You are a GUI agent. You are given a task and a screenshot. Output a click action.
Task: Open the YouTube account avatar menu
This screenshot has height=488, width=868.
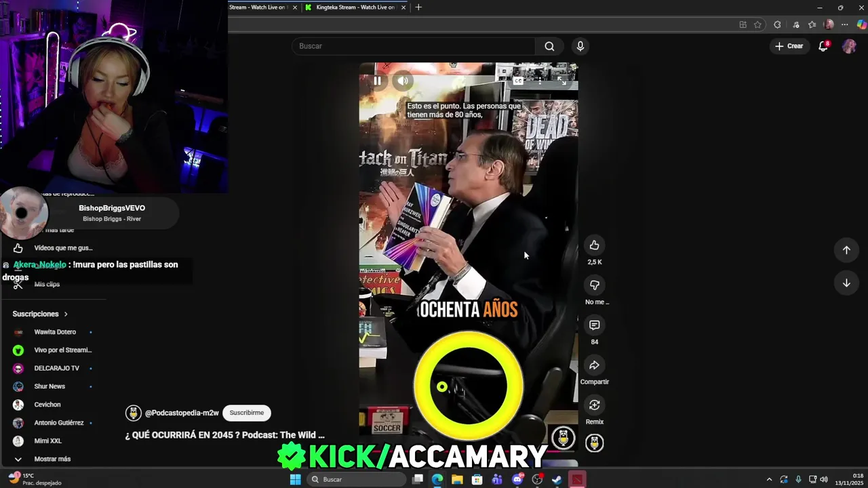click(849, 46)
